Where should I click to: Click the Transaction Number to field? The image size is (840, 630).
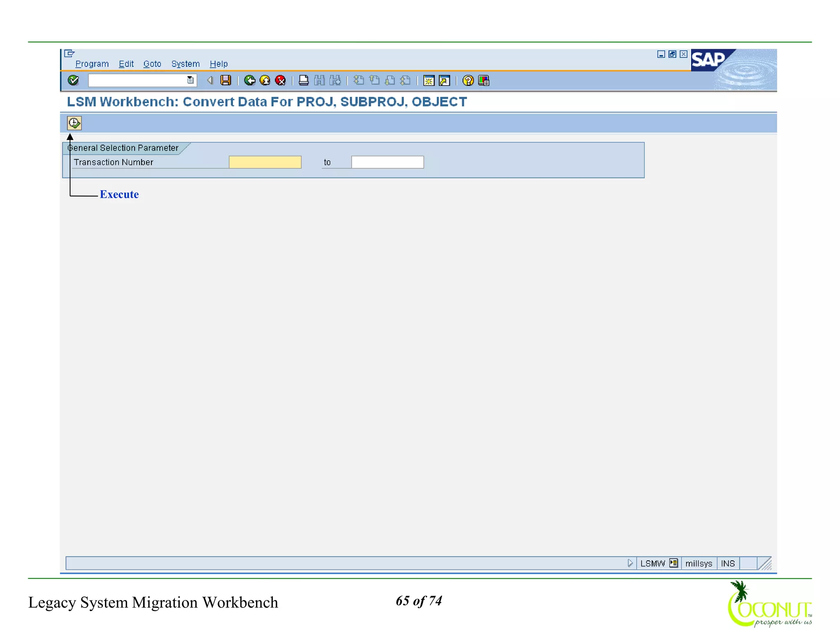coord(388,162)
